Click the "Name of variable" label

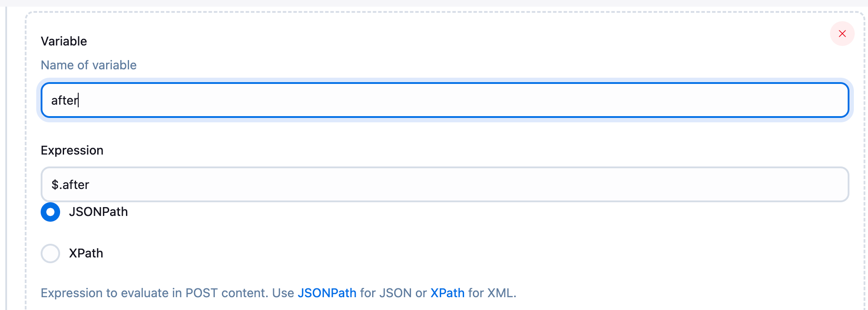88,65
